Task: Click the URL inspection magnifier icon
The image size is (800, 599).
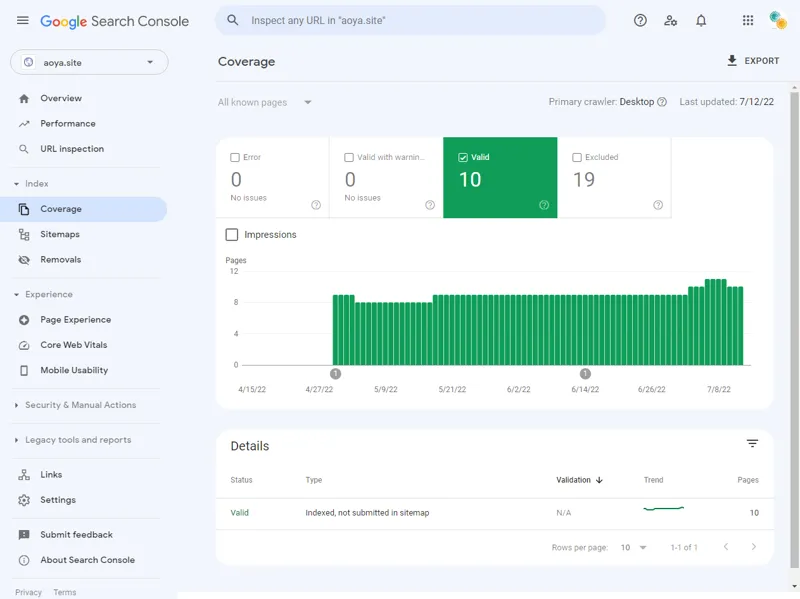Action: 24,149
